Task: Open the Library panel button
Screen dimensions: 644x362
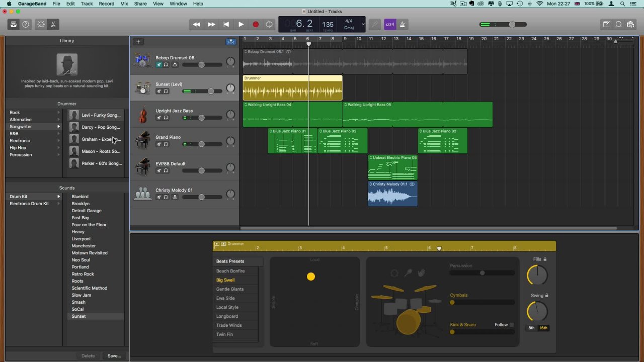Action: tap(14, 24)
